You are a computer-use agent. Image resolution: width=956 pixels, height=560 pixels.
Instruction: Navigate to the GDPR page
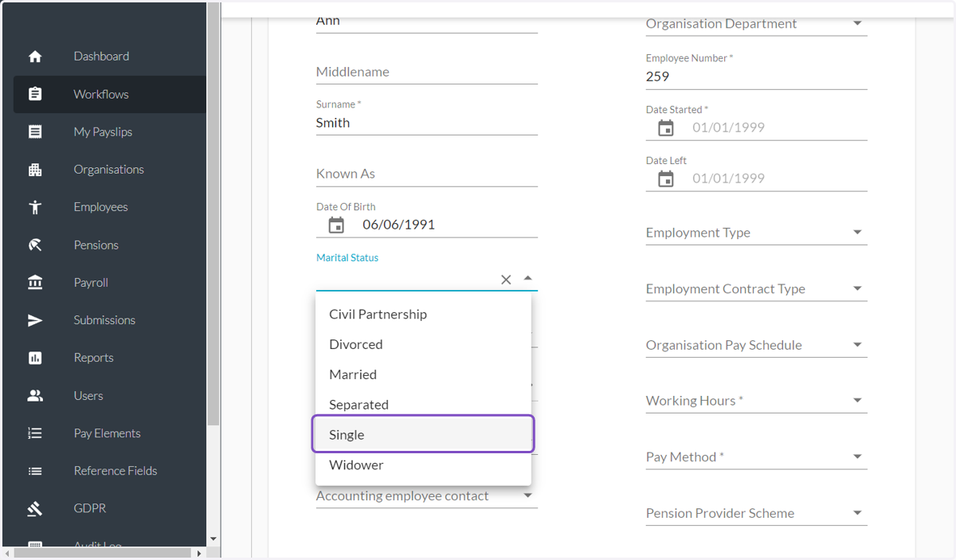pyautogui.click(x=89, y=508)
